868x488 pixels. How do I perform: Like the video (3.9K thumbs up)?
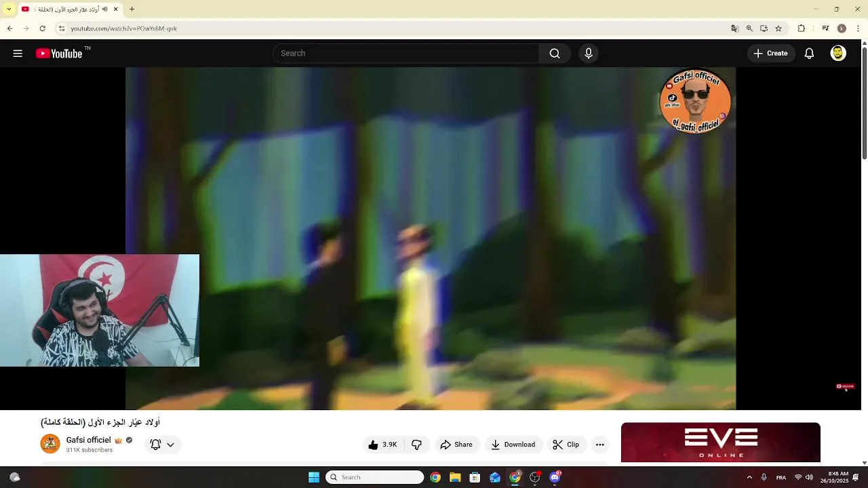pyautogui.click(x=382, y=445)
